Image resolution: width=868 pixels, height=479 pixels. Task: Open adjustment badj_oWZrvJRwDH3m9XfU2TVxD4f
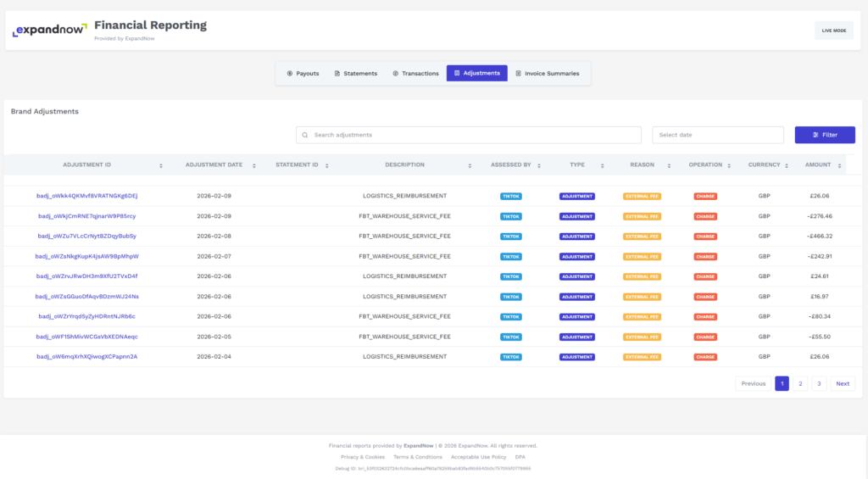pyautogui.click(x=87, y=276)
